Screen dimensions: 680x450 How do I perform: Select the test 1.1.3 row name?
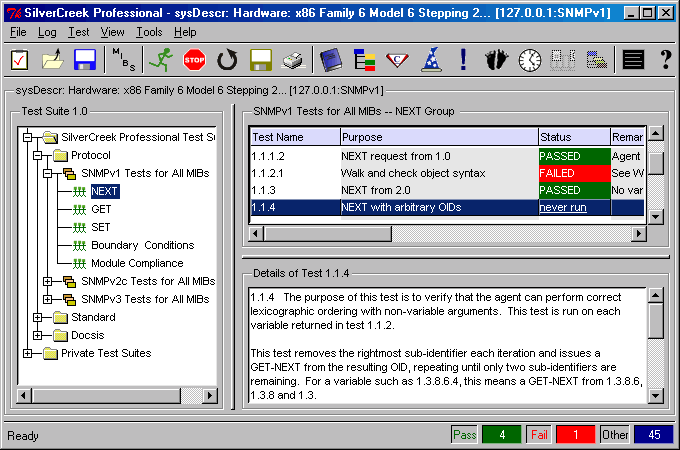pos(264,190)
